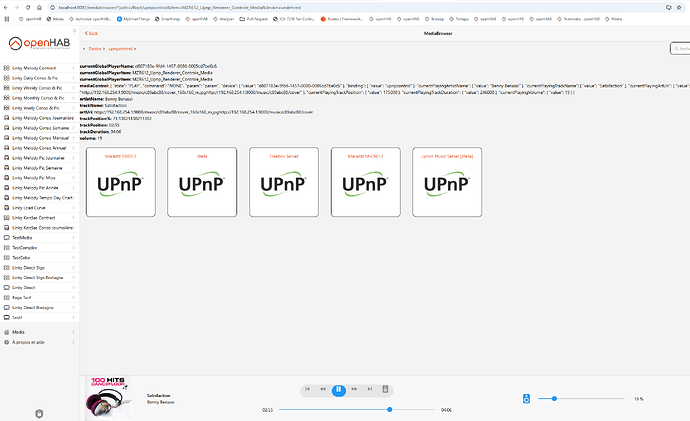Screen dimensions: 690x421
Task: Reload the page in browser toolbar
Action: point(28,7)
